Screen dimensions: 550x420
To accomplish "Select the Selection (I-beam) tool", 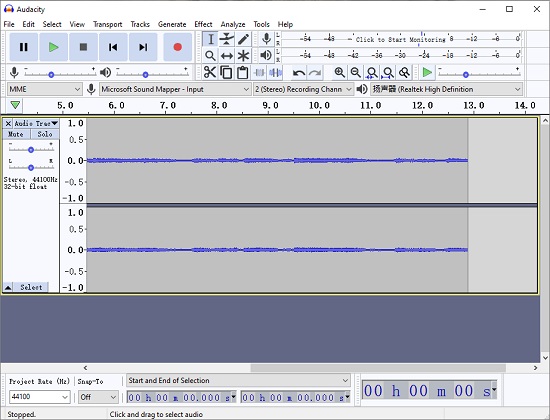I will pyautogui.click(x=210, y=39).
